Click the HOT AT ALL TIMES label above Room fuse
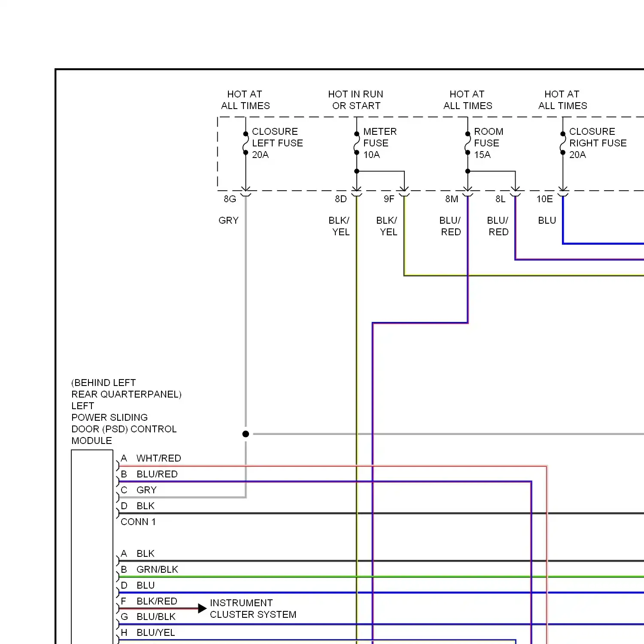This screenshot has width=644, height=644. (468, 100)
